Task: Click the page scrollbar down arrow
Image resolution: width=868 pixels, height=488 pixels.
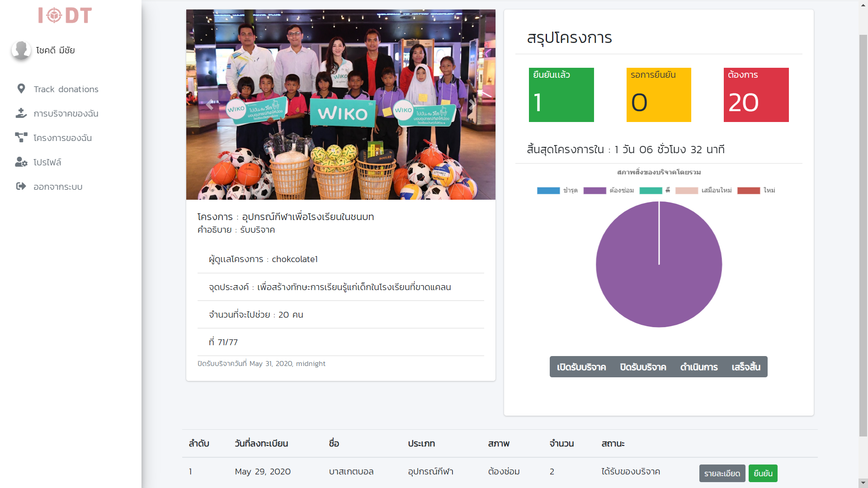Action: click(863, 483)
